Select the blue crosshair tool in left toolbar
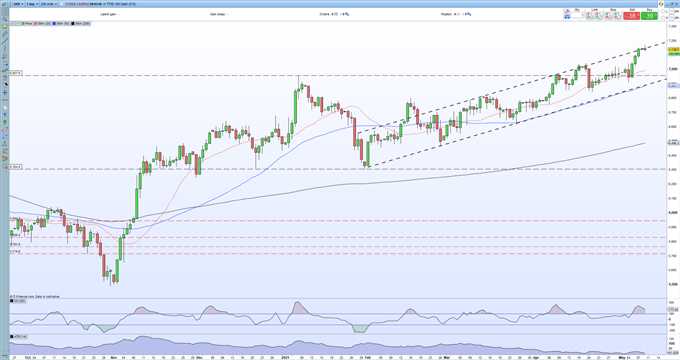 click(5, 92)
